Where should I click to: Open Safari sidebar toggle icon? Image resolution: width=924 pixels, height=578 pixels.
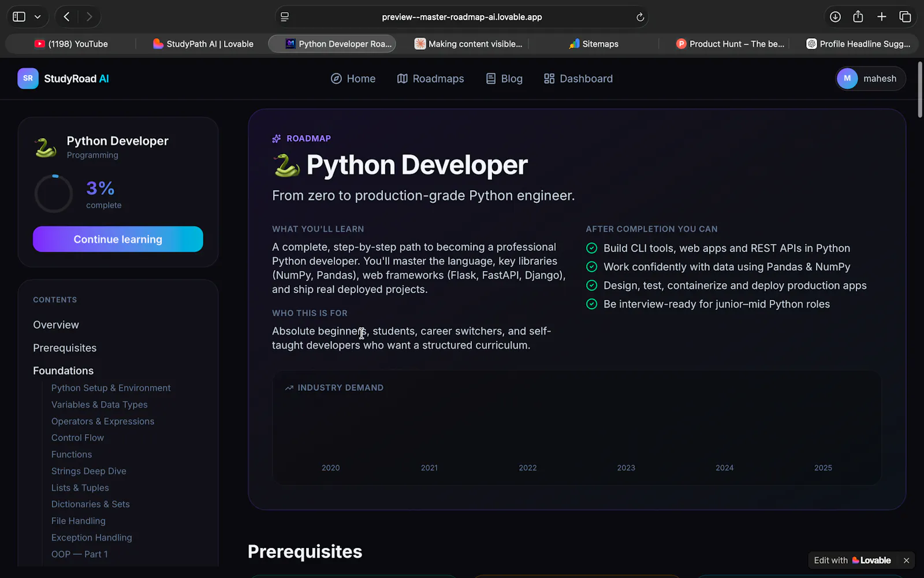click(19, 17)
